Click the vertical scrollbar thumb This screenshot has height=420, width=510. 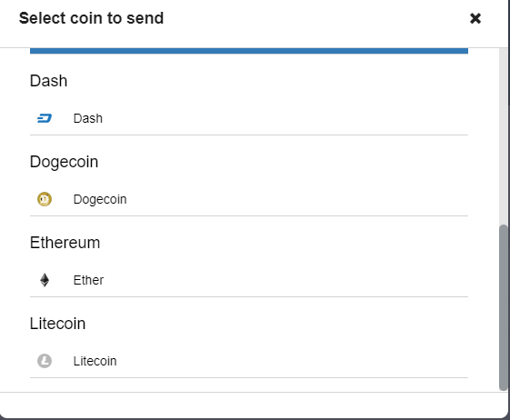coord(504,307)
